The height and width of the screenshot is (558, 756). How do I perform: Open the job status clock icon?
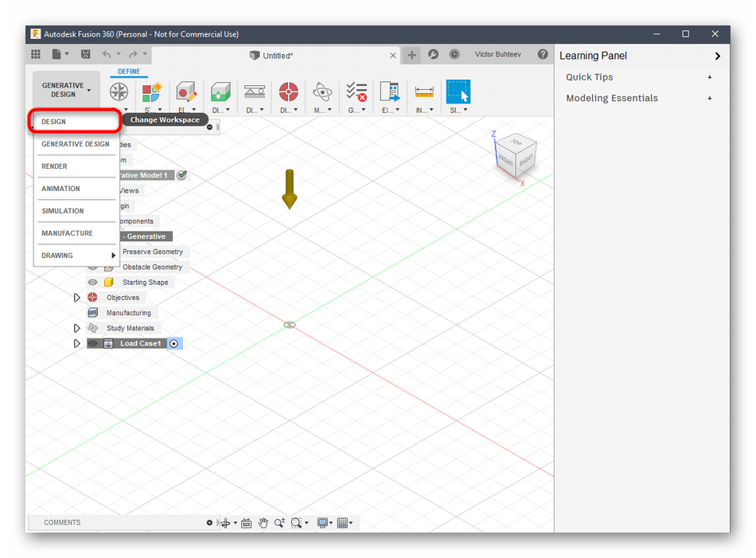(454, 54)
